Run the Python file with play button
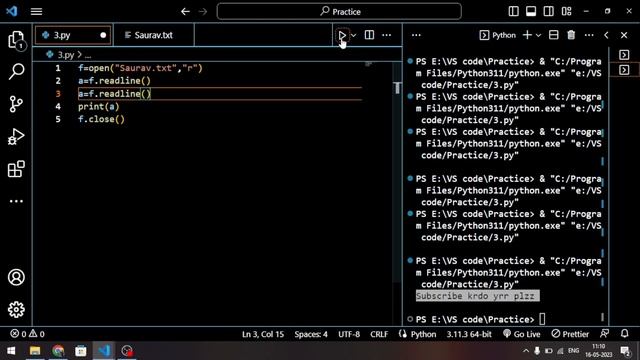640x360 pixels. (x=342, y=35)
